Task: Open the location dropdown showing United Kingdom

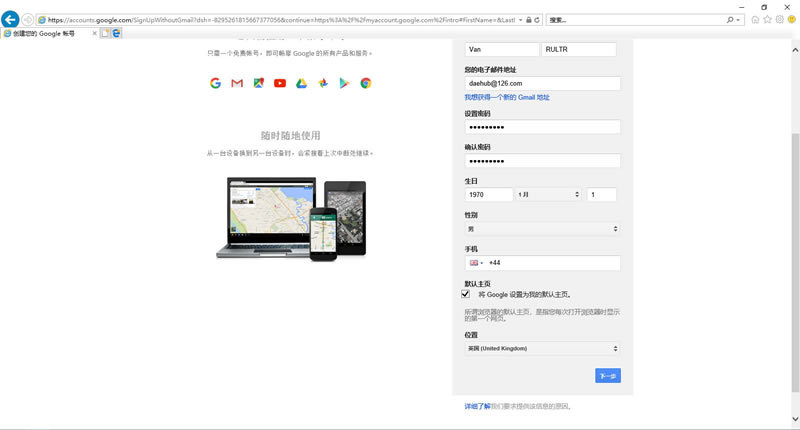Action: [542, 348]
